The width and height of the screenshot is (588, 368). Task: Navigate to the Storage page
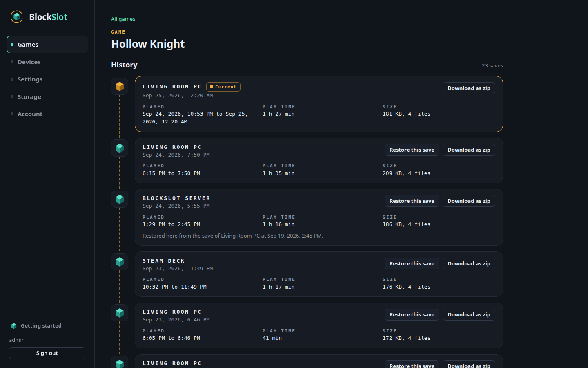pos(47,97)
